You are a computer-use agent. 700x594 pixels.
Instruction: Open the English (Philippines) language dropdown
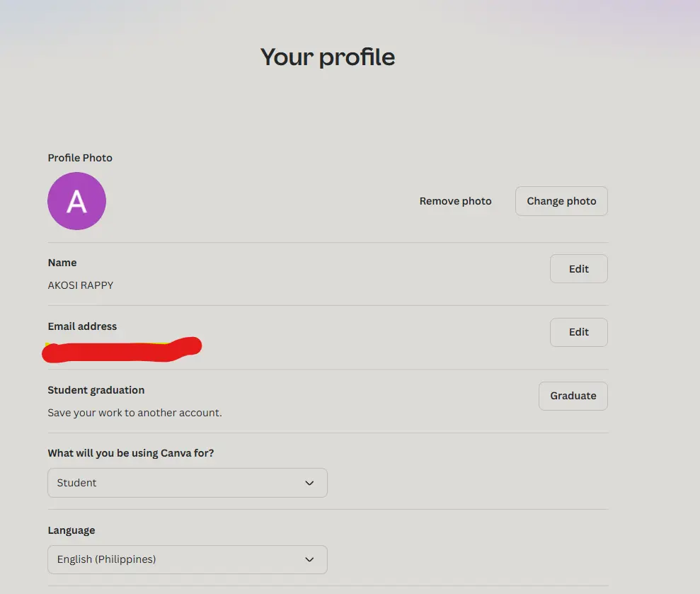pyautogui.click(x=188, y=559)
